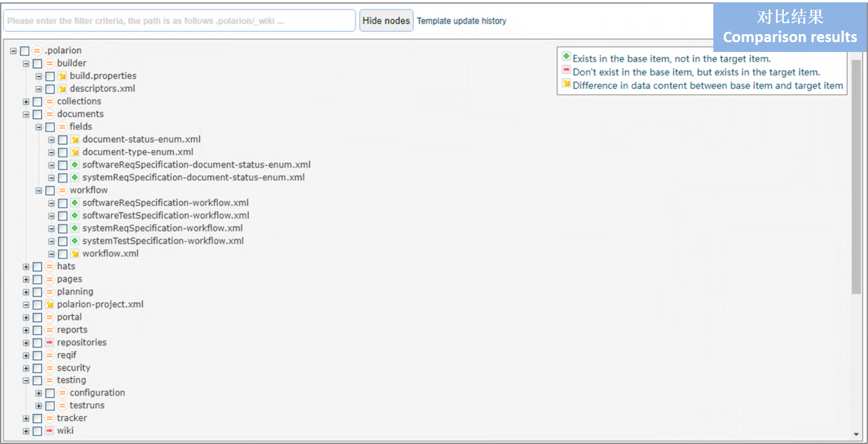The image size is (868, 444).
Task: Click the red minus icon beside repositories
Action: click(50, 343)
